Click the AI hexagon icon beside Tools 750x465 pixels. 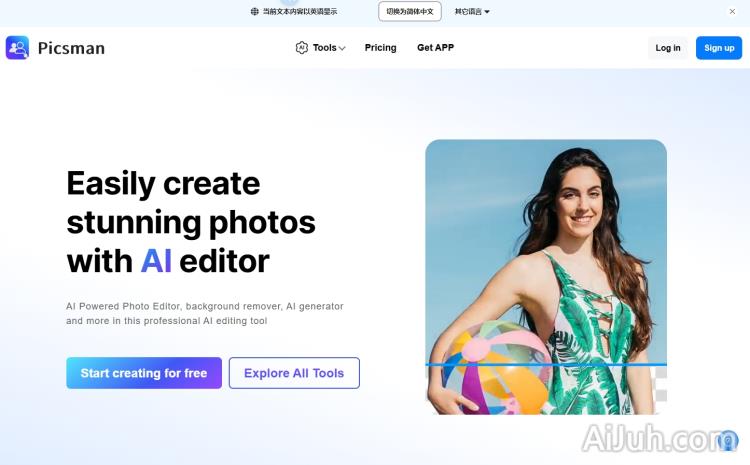(x=302, y=47)
